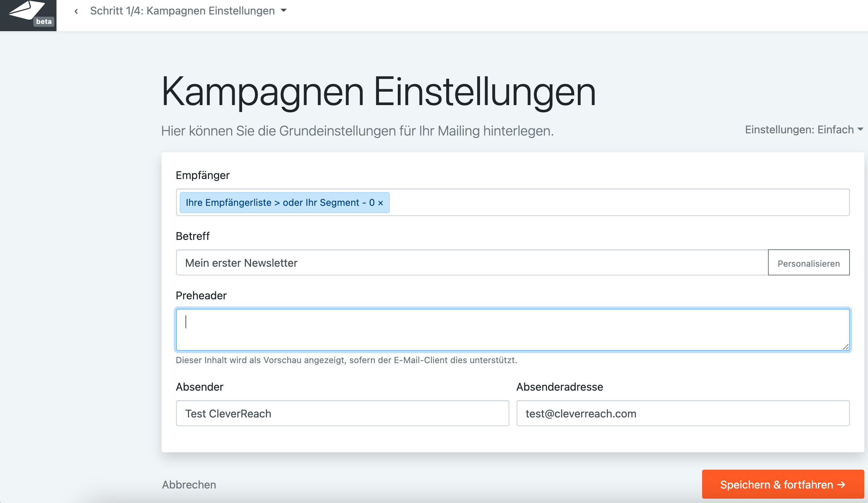Click the Absender label text
Image resolution: width=868 pixels, height=503 pixels.
click(199, 387)
